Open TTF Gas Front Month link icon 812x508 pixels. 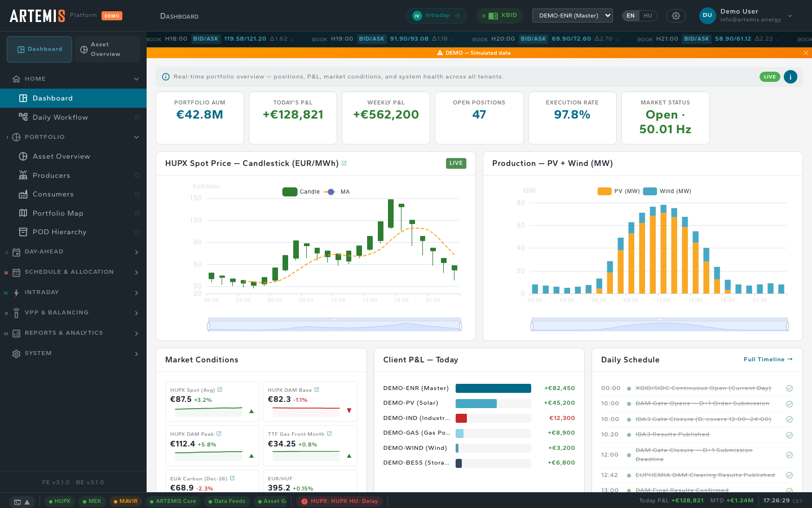click(329, 433)
